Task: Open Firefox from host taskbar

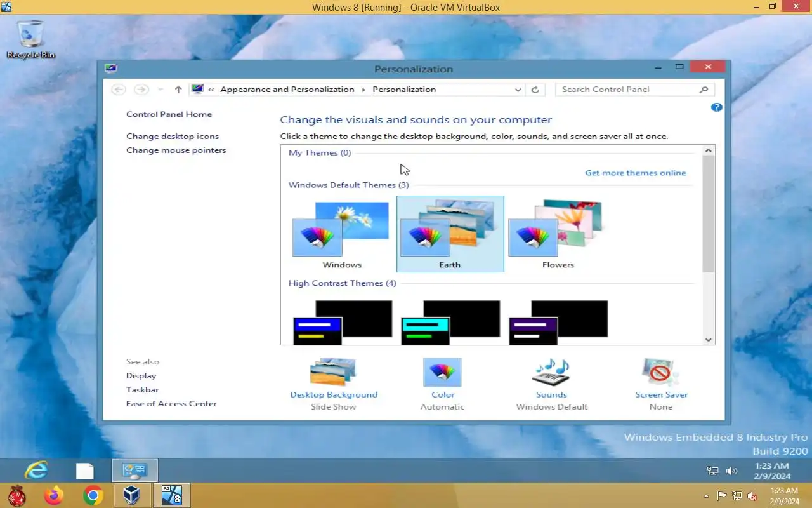Action: tap(54, 495)
